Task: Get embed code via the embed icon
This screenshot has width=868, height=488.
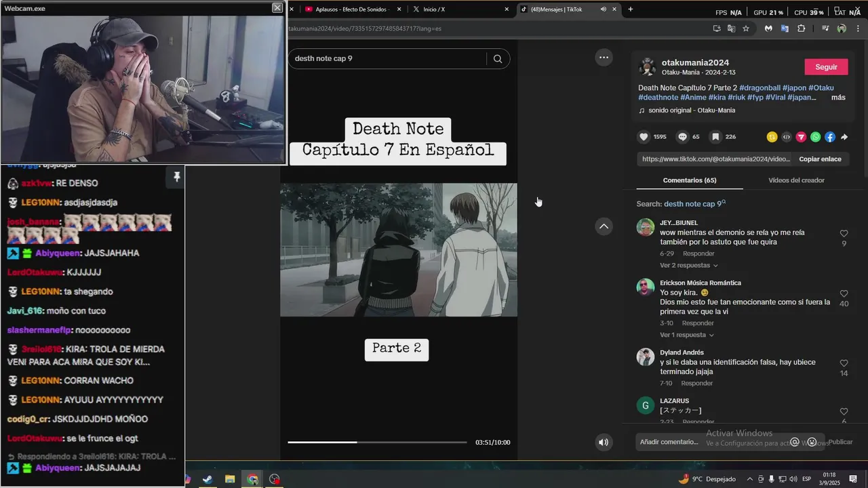Action: [787, 137]
